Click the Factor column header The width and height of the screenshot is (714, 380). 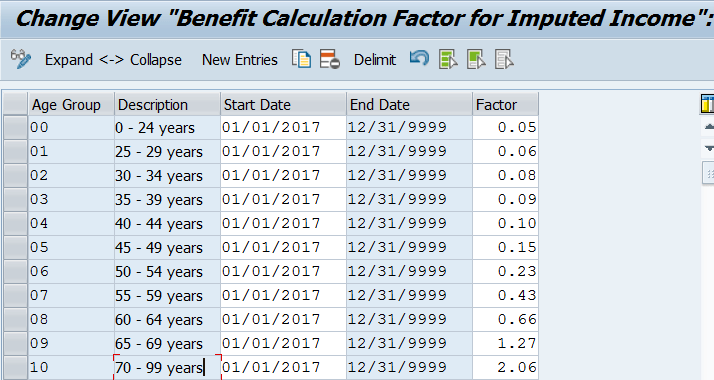[x=505, y=104]
